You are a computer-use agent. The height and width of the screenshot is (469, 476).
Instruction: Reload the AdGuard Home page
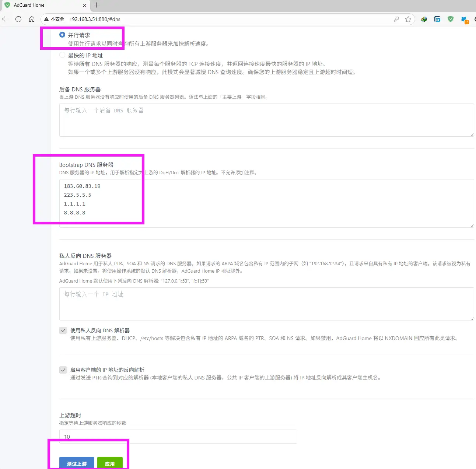18,19
